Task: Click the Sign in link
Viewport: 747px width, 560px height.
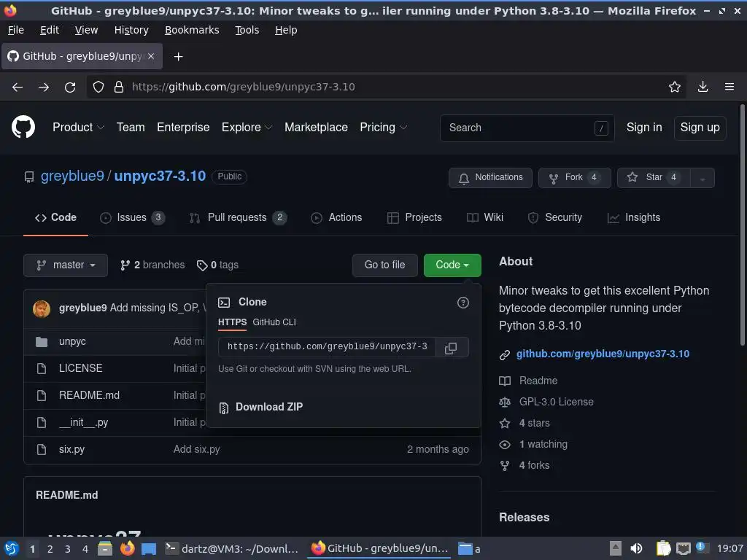Action: click(643, 128)
